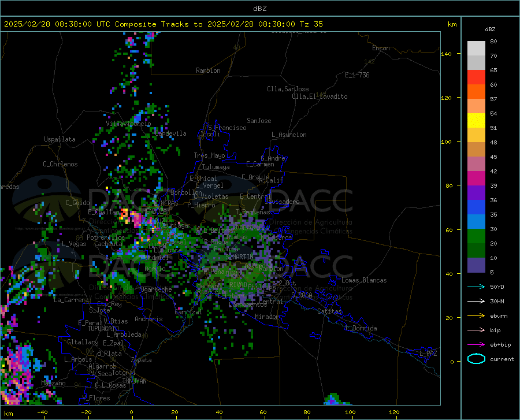The height and width of the screenshot is (420, 520).
Task: Click the 'Anchoris' map label
Action: click(x=148, y=319)
